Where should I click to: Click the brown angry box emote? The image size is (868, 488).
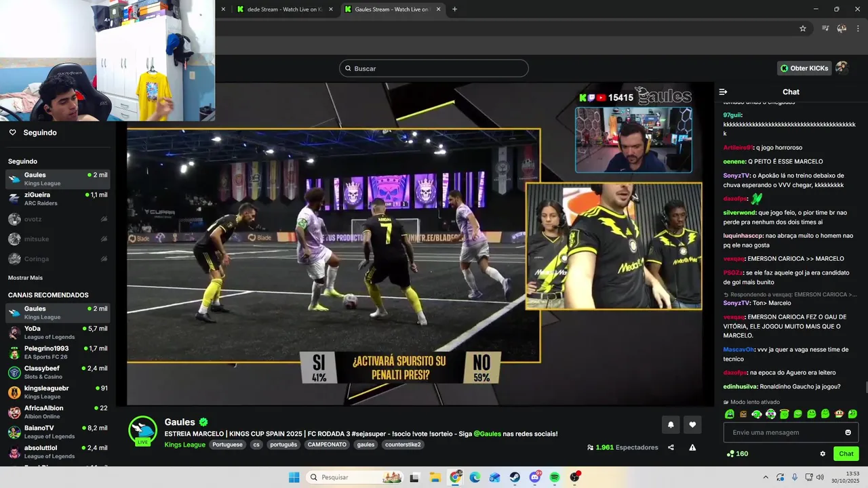pyautogui.click(x=743, y=414)
